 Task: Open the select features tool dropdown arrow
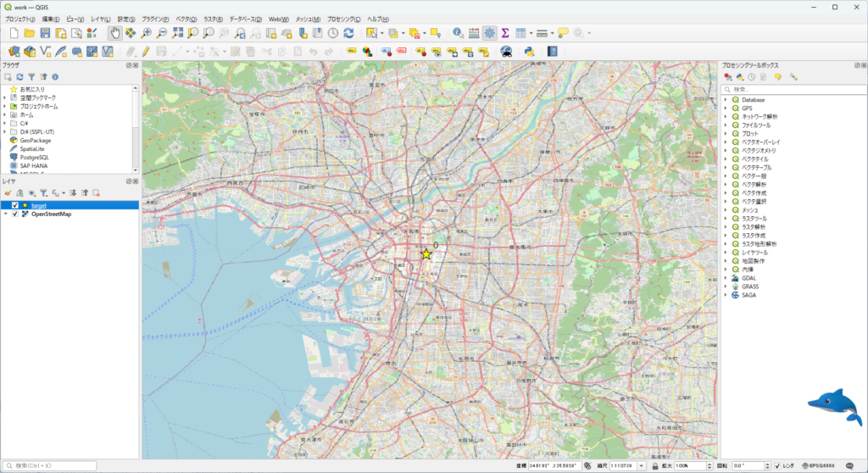pos(382,34)
